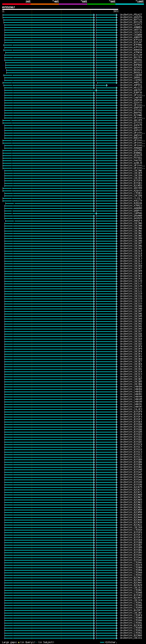Select hit UniRef100_B9IIE4
The height and width of the screenshot is (644, 146).
(131, 58)
